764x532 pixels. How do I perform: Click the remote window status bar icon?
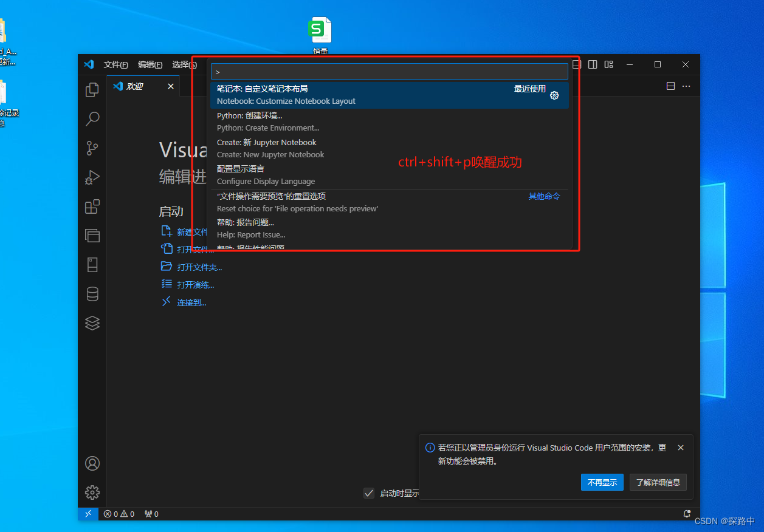[x=88, y=514]
